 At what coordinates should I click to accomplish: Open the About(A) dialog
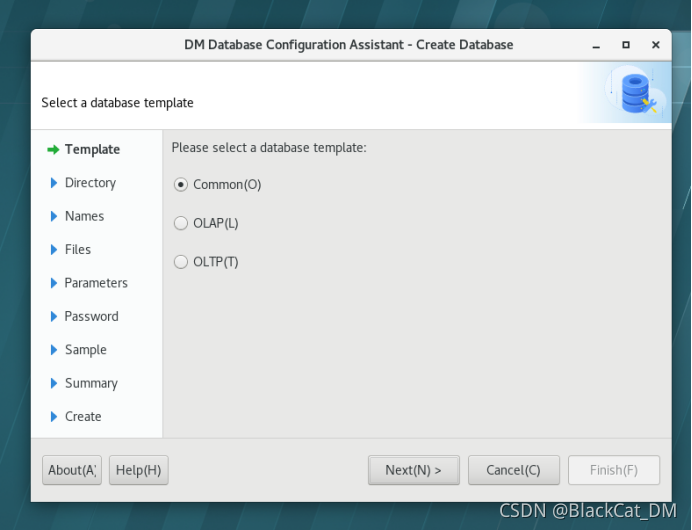(x=72, y=470)
